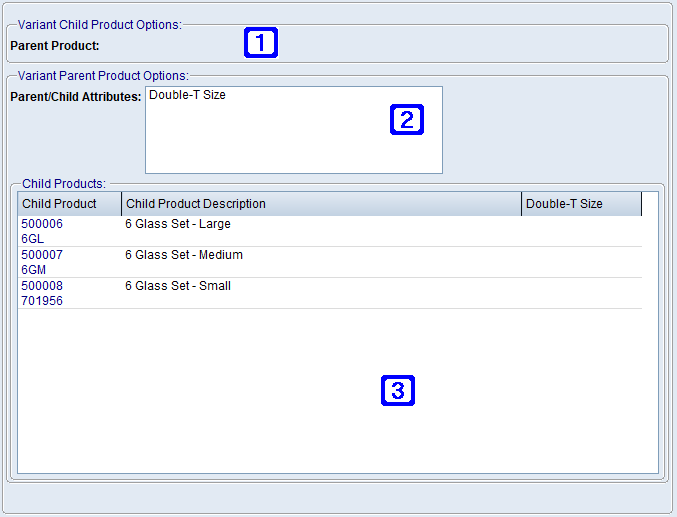Screen dimensions: 677x517
Task: Open child product code 500006
Action: coord(42,224)
